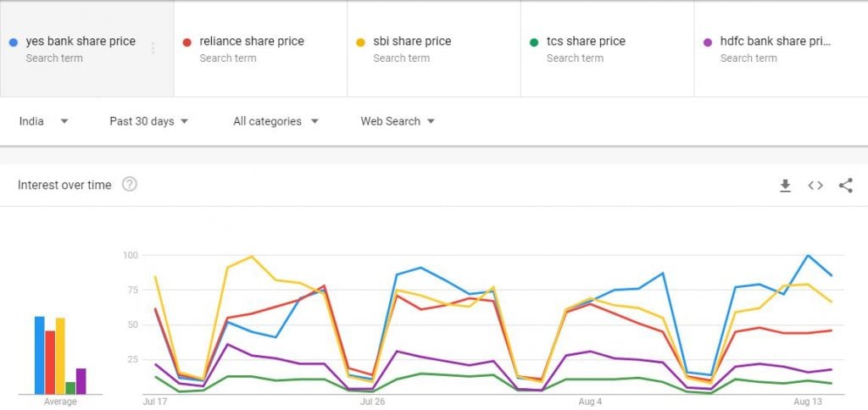Click the Aug 13 date marker

coord(808,402)
